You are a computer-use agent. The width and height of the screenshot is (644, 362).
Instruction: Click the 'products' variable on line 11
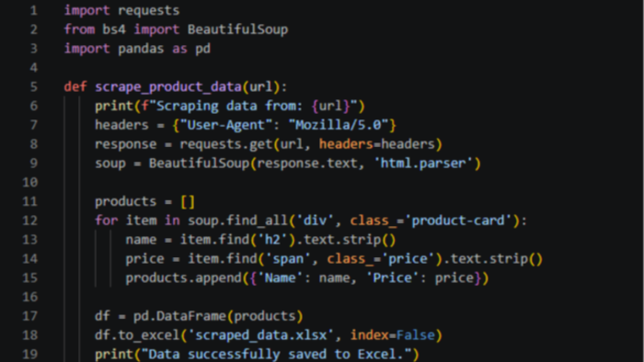[x=126, y=202]
